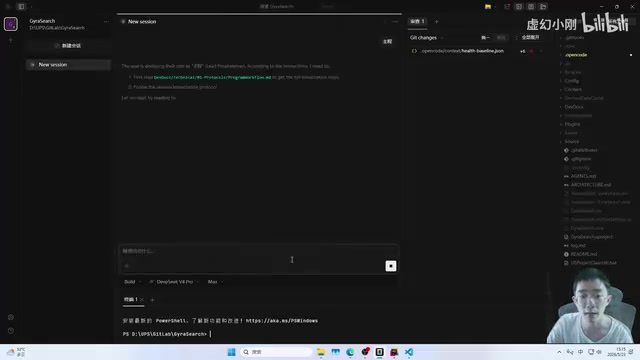Expand the Content folder in file tree
This screenshot has height=360, width=640.
pyautogui.click(x=573, y=89)
